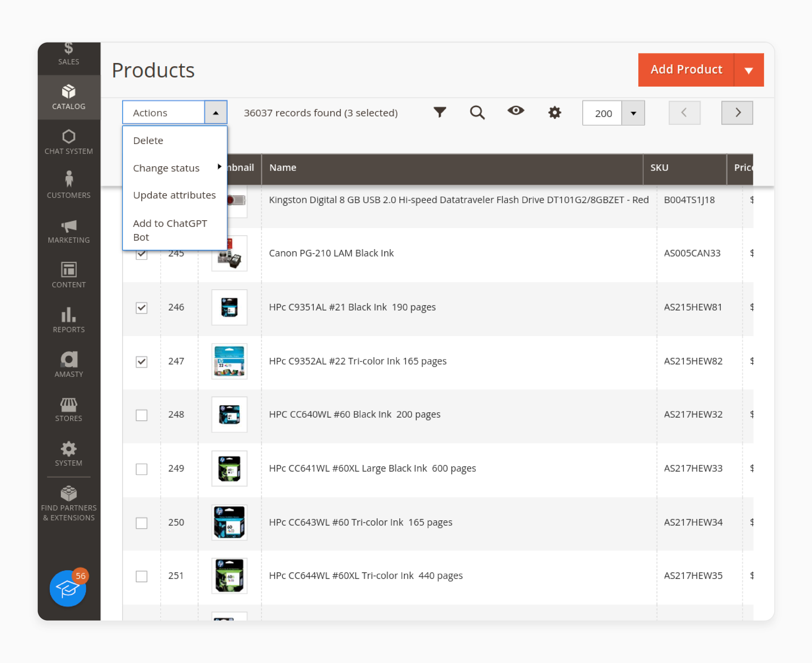Choose Delete from Actions menu
Screen dimensions: 812x663
(175, 141)
